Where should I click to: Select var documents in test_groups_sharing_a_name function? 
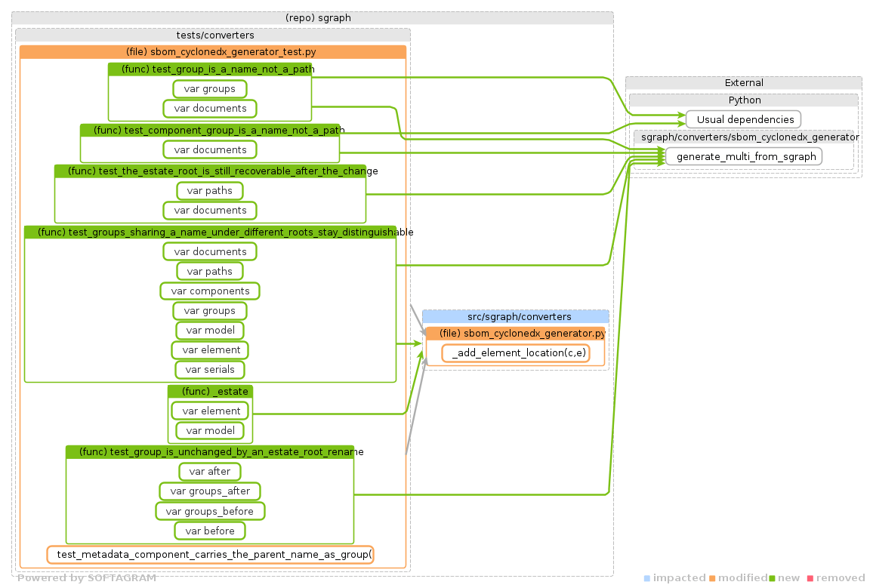[x=210, y=251]
